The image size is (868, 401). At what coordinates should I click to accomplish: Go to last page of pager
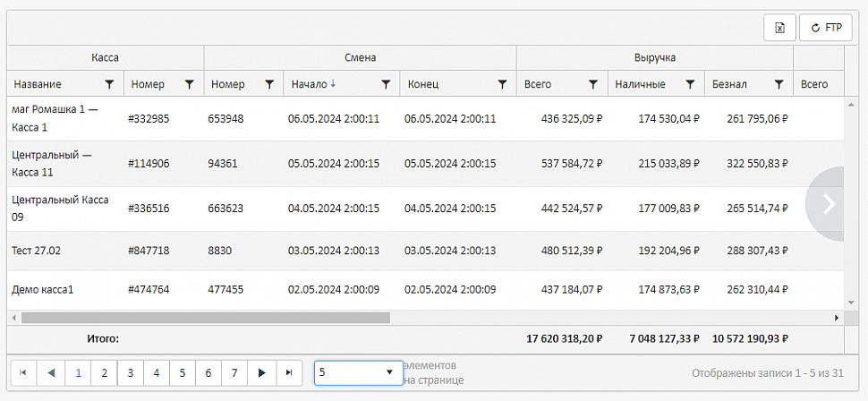click(x=289, y=372)
